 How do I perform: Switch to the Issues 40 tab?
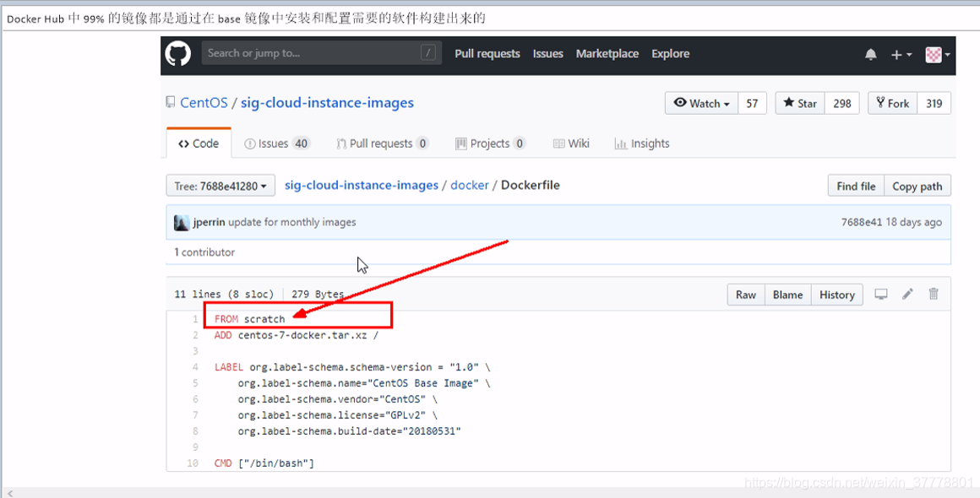coord(277,143)
